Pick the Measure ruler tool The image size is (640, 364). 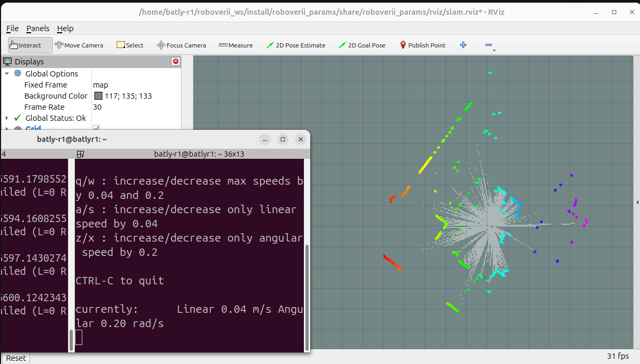point(236,45)
